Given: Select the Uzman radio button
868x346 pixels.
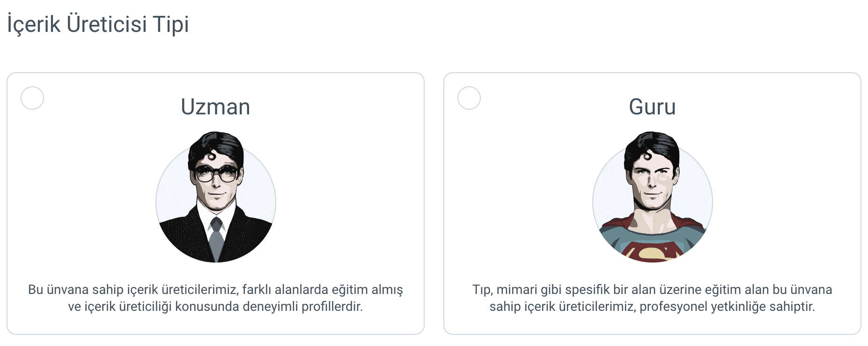Looking at the screenshot, I should pos(32,98).
